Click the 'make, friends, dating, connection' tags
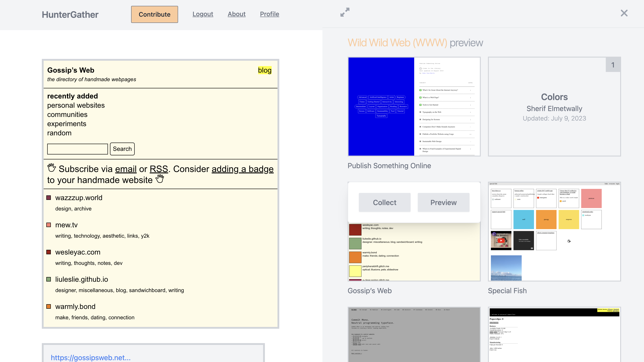The image size is (644, 362). click(95, 317)
